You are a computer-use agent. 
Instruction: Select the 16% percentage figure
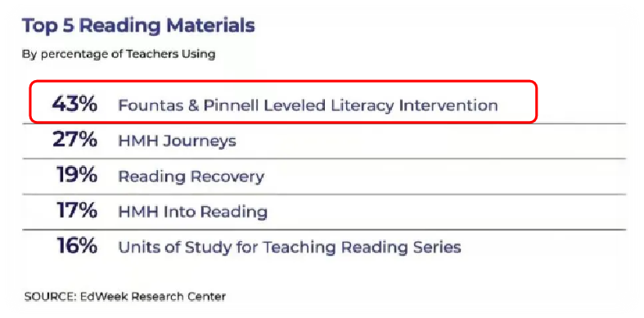(x=77, y=246)
